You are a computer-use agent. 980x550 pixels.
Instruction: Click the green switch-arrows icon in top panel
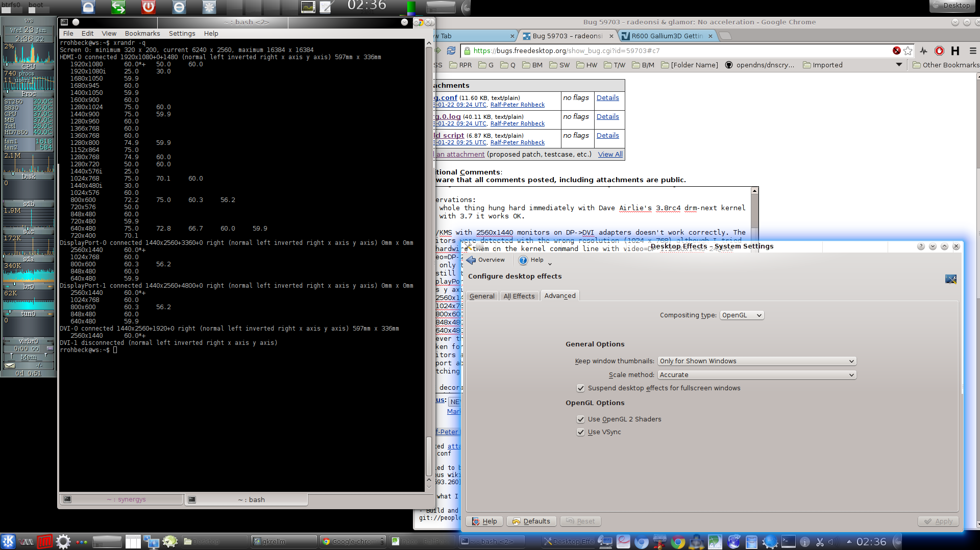tap(118, 7)
